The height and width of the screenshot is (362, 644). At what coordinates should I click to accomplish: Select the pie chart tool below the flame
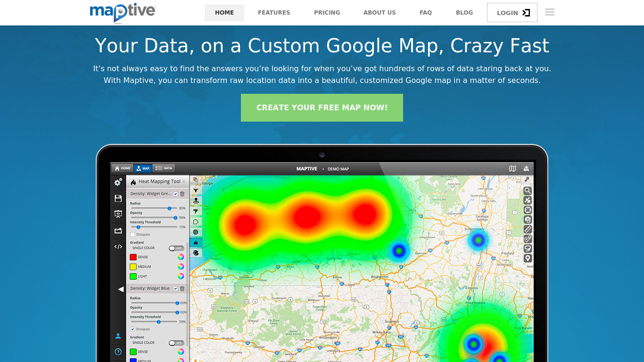click(196, 253)
